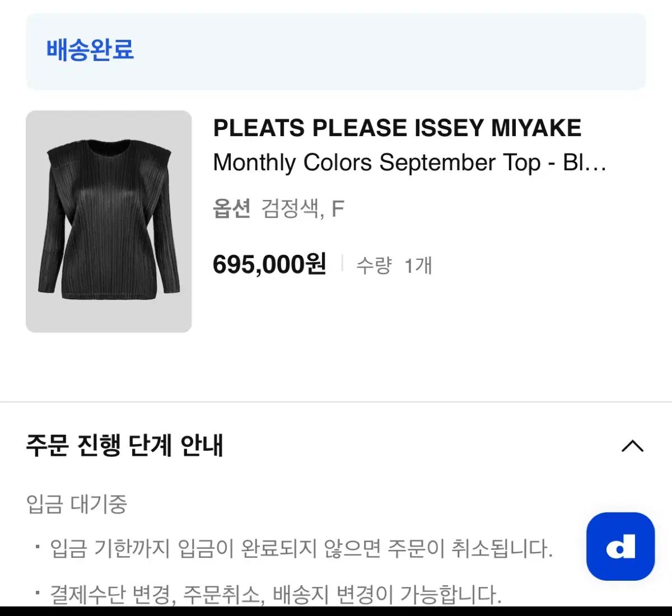The height and width of the screenshot is (616, 672).
Task: Open the PLEATS PLEASE ISSEY MIYAKE brand link
Action: (x=397, y=128)
